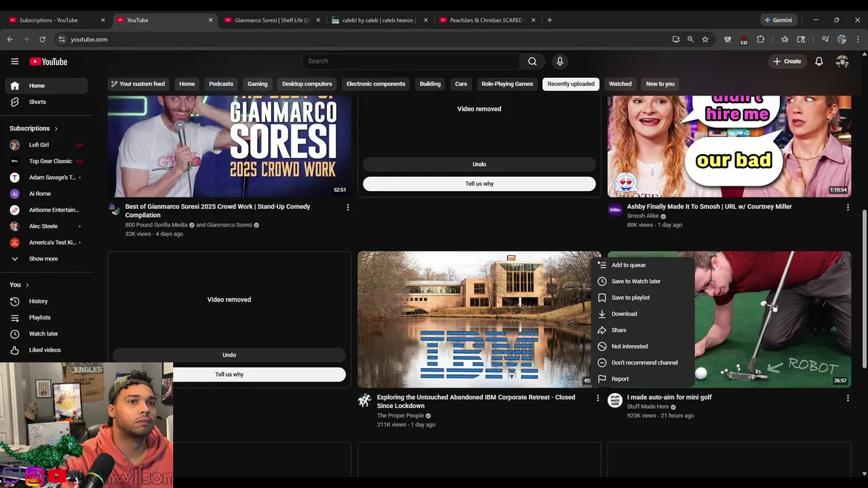Open a new browser tab
Viewport: 868px width, 488px height.
[549, 20]
